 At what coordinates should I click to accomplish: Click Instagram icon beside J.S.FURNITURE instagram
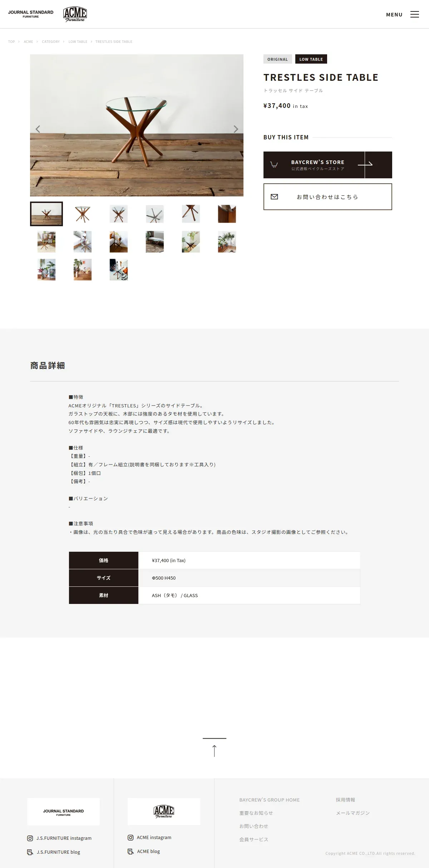point(30,838)
